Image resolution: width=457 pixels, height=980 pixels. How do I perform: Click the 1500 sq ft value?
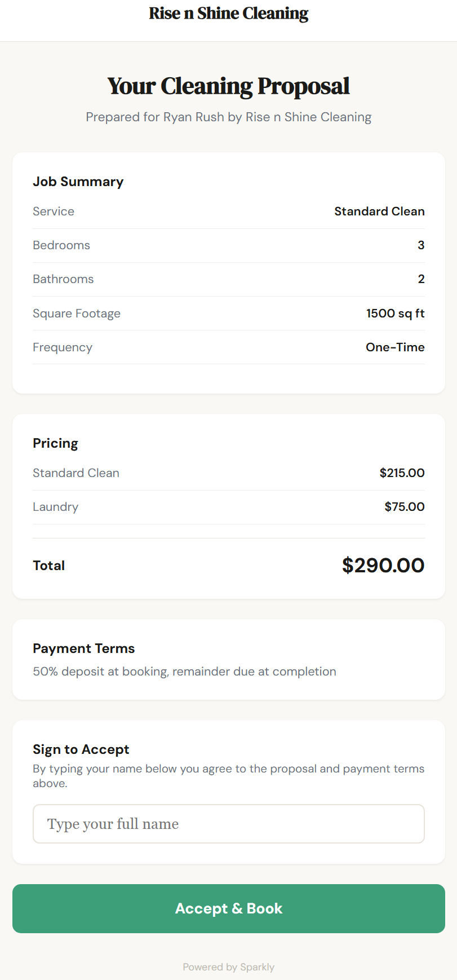pyautogui.click(x=395, y=314)
